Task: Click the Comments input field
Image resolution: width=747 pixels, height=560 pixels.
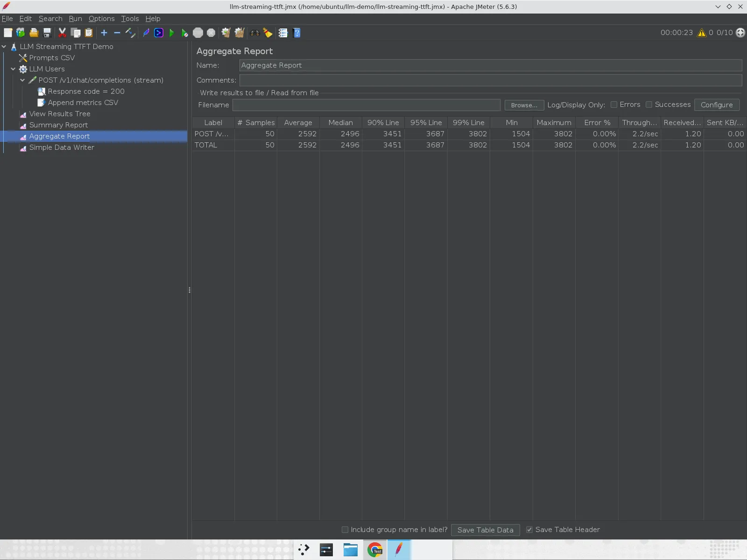Action: [490, 80]
